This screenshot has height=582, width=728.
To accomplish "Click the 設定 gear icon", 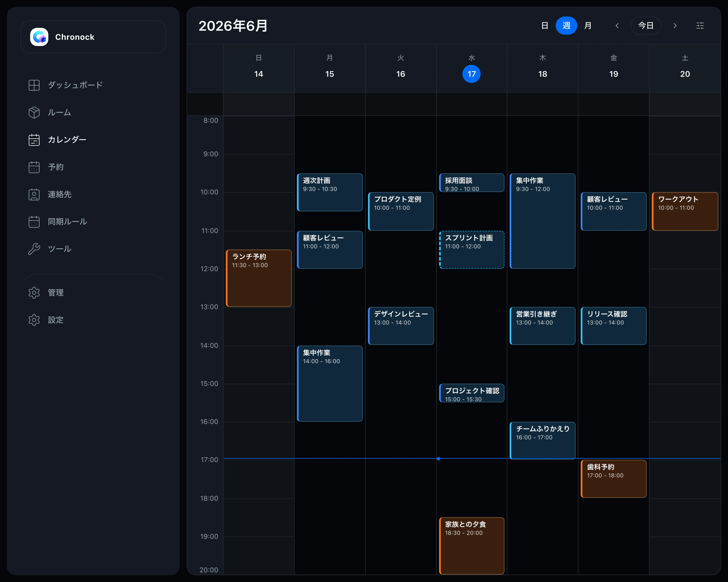I will click(x=34, y=320).
